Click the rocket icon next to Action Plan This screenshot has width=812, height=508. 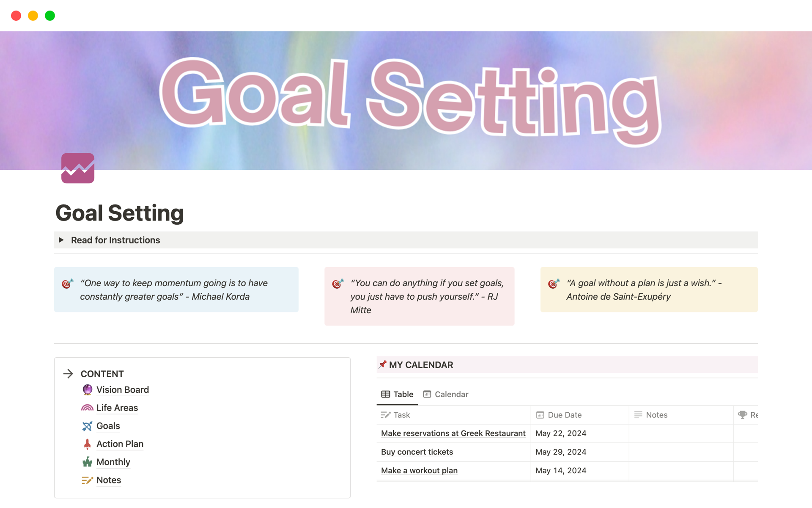pyautogui.click(x=87, y=444)
